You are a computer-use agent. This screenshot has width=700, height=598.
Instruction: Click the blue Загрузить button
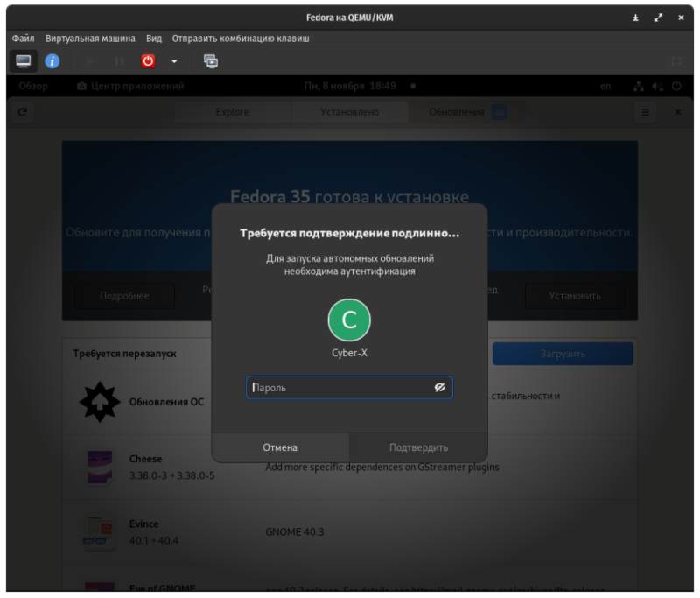tap(563, 354)
